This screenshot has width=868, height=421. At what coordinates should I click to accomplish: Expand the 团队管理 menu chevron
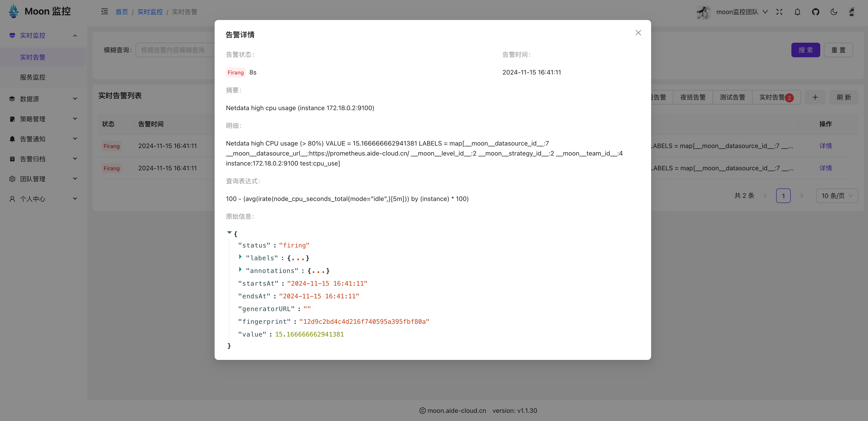pos(75,179)
